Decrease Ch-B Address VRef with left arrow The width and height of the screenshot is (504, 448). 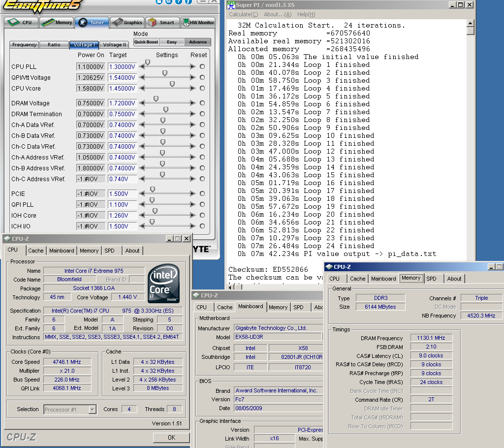[x=142, y=168]
